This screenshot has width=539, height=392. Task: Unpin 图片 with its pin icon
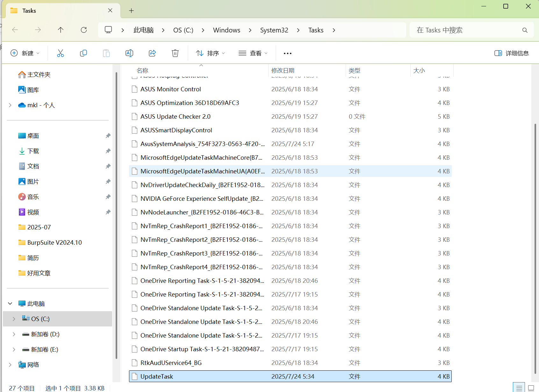point(108,182)
